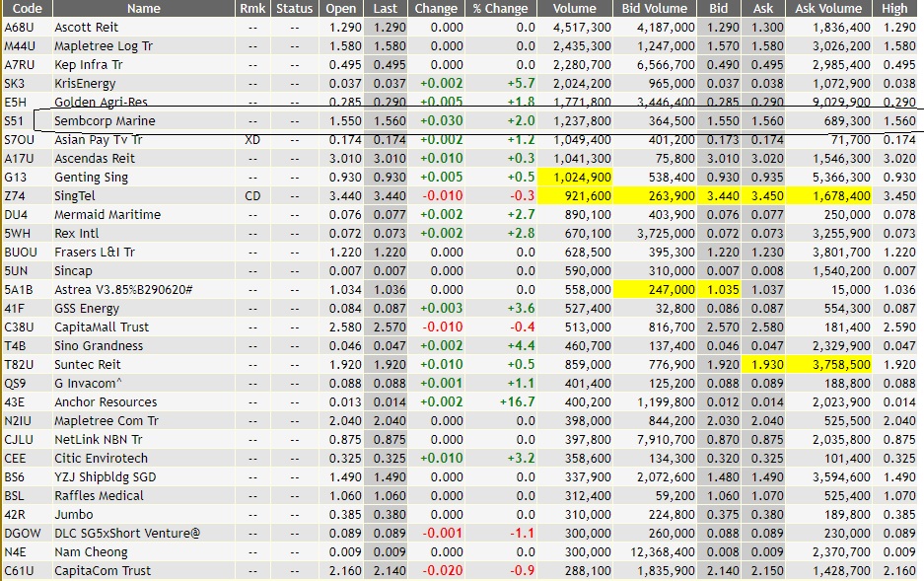Sort by the Code column header
The height and width of the screenshot is (581, 924).
27,8
